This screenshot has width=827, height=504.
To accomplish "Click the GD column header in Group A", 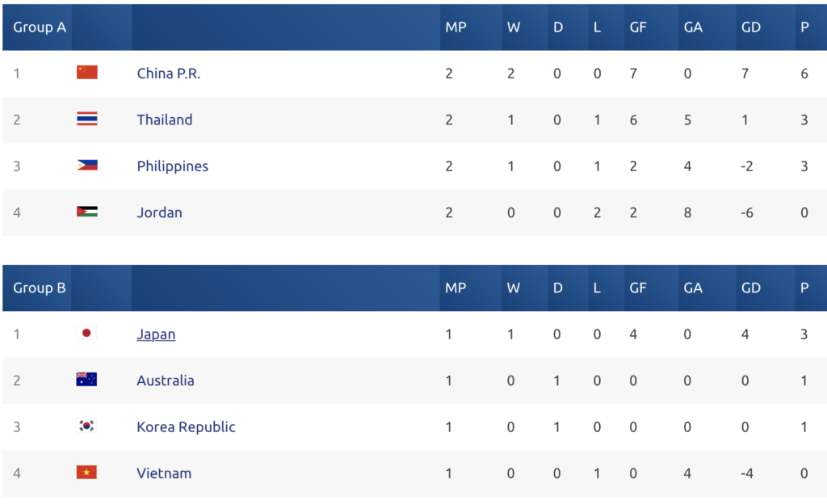I will click(x=751, y=27).
